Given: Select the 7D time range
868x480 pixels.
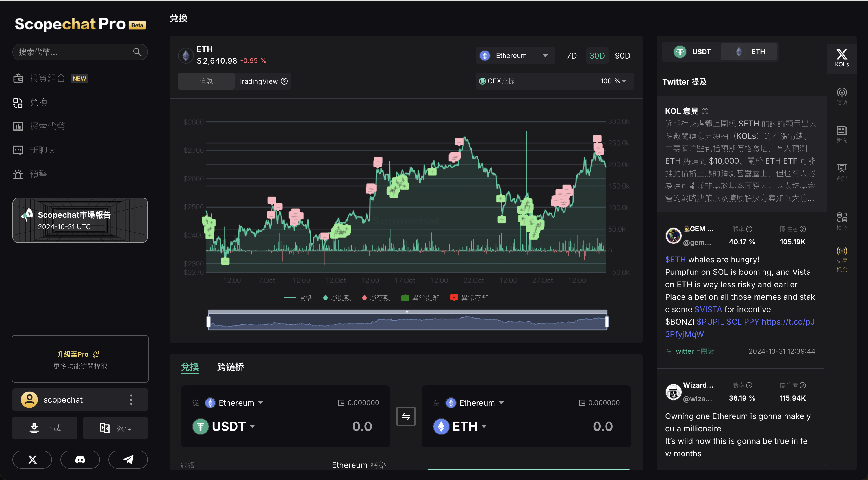Looking at the screenshot, I should click(x=572, y=56).
